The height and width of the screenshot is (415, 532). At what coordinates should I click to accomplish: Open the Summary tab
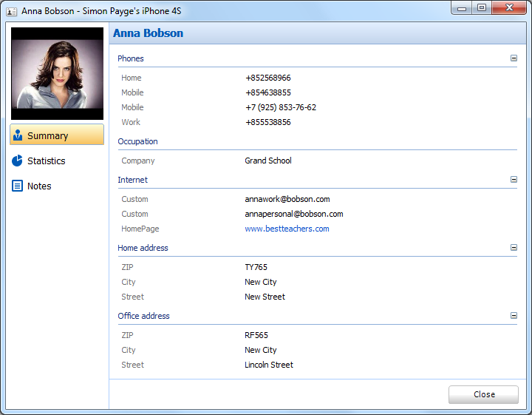[x=57, y=135]
